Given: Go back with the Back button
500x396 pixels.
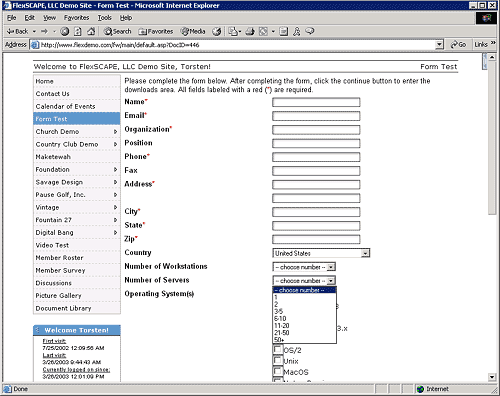Looking at the screenshot, I should [x=17, y=32].
